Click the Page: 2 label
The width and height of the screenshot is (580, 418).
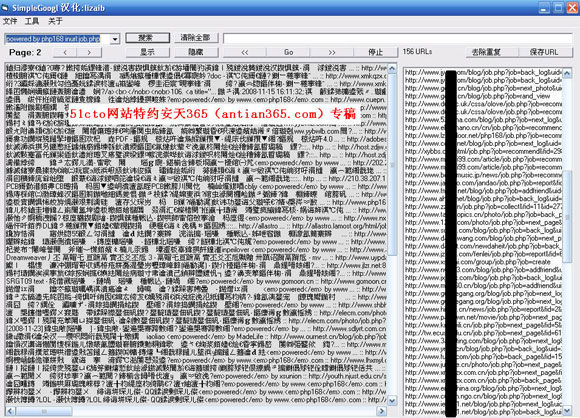click(x=25, y=53)
